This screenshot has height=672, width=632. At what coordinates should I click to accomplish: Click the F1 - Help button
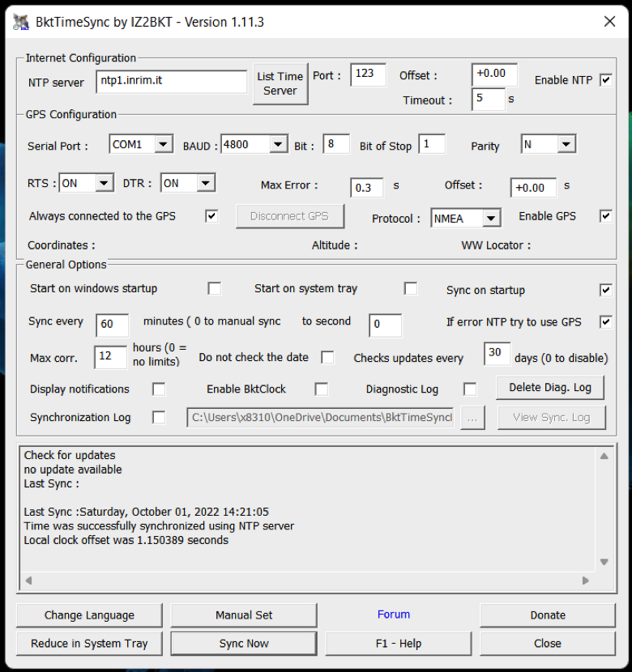399,644
